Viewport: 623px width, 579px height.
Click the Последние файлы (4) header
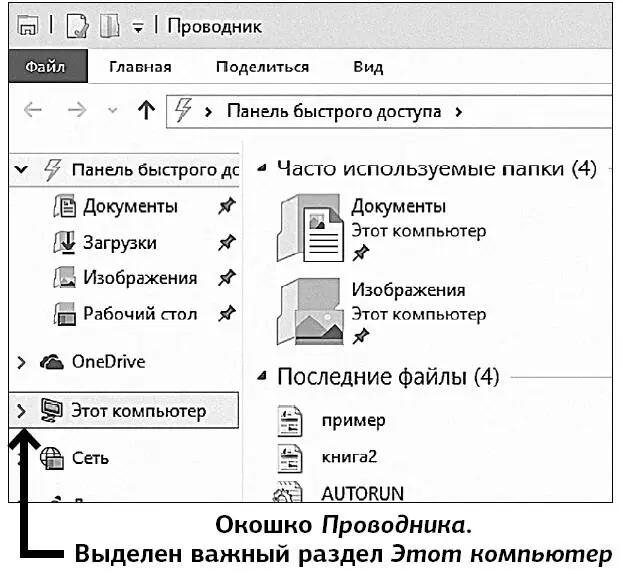click(388, 376)
